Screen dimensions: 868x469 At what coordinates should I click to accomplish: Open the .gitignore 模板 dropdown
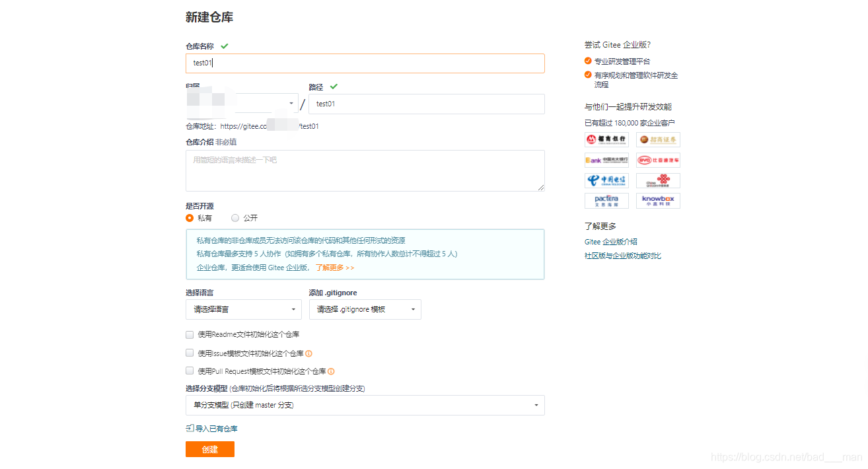365,309
